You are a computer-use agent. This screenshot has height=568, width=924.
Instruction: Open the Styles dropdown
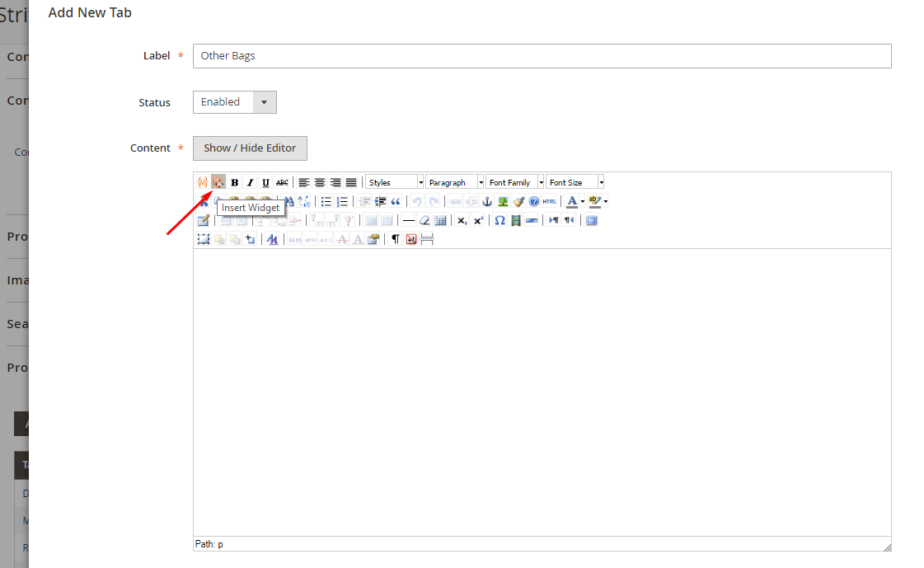pyautogui.click(x=395, y=182)
